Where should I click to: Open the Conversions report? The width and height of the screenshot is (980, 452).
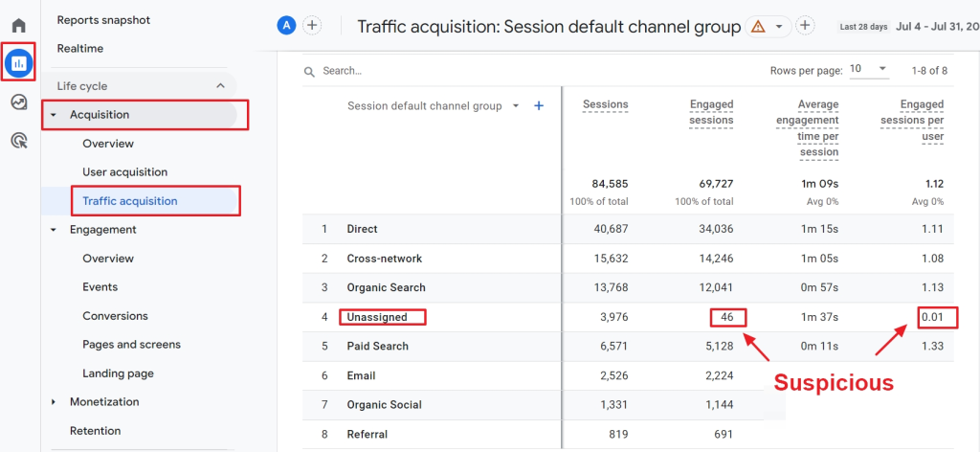point(115,316)
